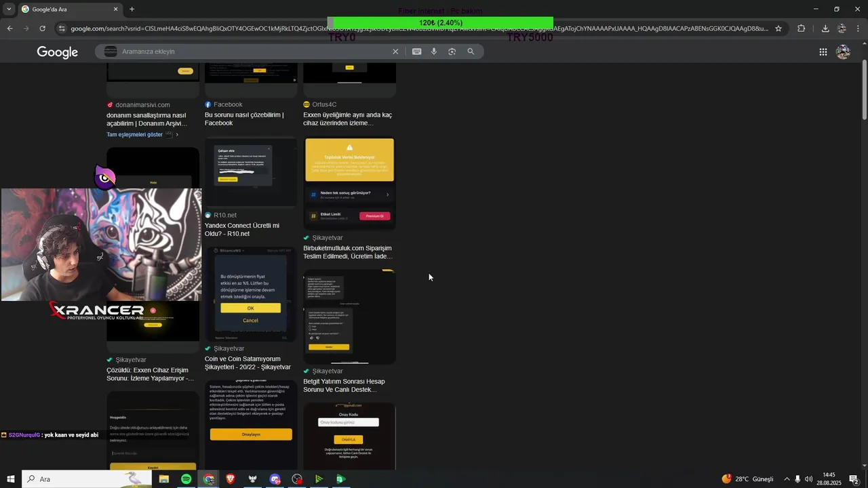The width and height of the screenshot is (868, 488).
Task: Open the Chrome downloads panel
Action: pos(825,28)
